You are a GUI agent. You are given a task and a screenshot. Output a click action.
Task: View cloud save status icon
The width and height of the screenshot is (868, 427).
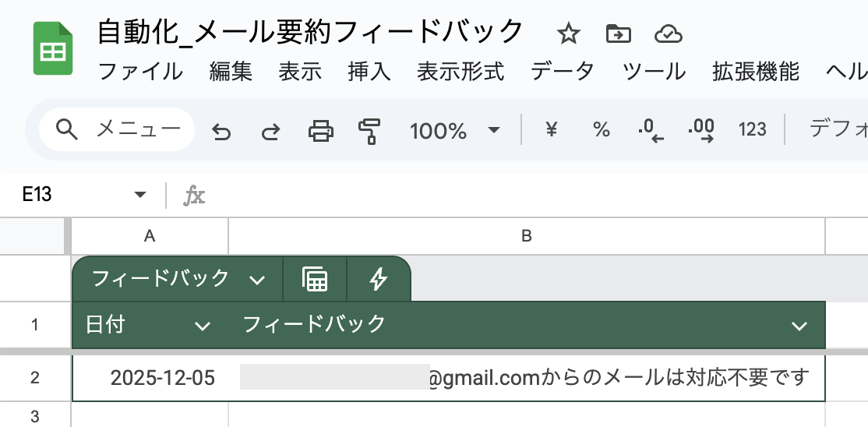point(669,34)
